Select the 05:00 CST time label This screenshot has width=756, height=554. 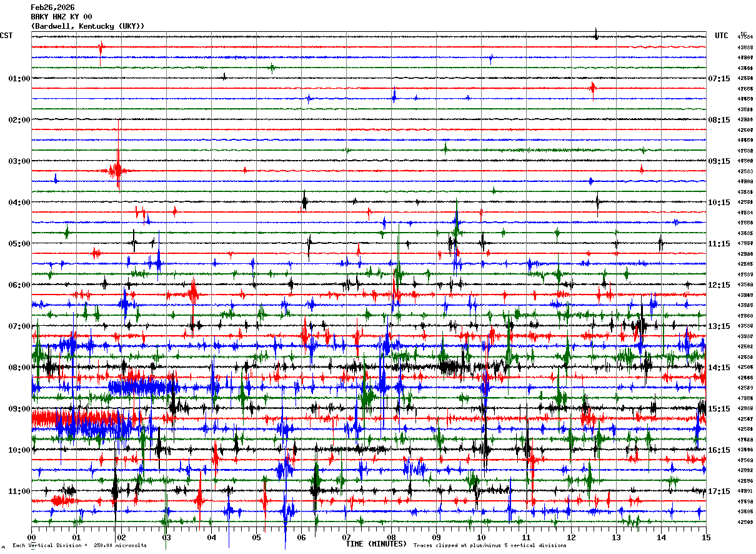[19, 244]
